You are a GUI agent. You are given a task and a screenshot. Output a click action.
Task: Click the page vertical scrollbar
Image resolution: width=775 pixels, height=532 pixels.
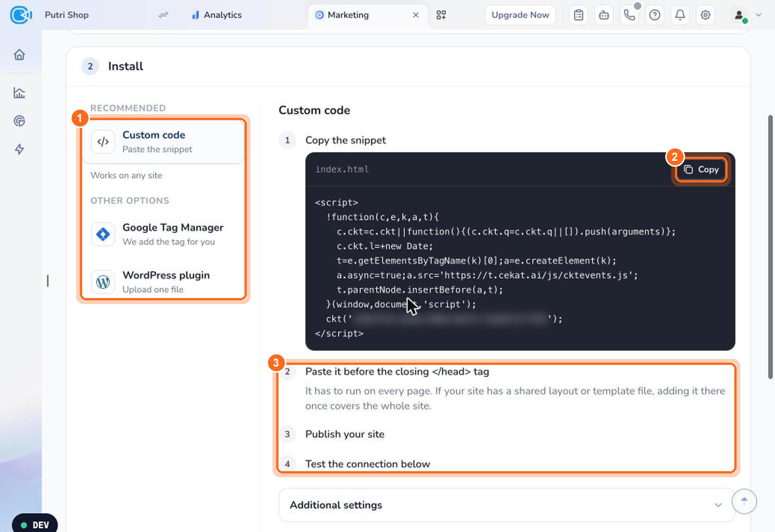[770, 247]
